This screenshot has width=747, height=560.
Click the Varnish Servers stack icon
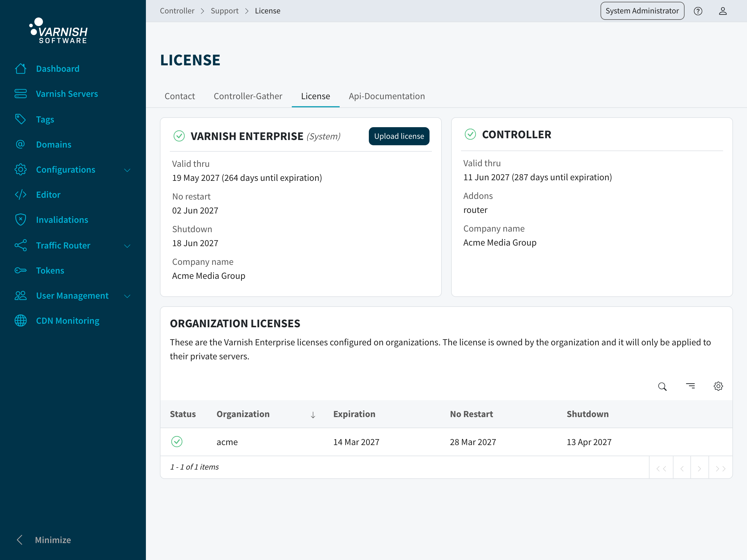[21, 94]
